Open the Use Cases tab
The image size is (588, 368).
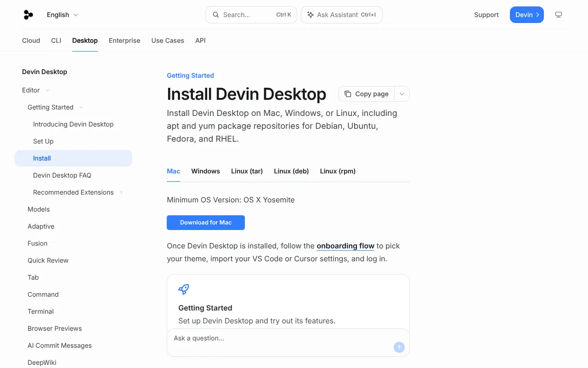168,40
